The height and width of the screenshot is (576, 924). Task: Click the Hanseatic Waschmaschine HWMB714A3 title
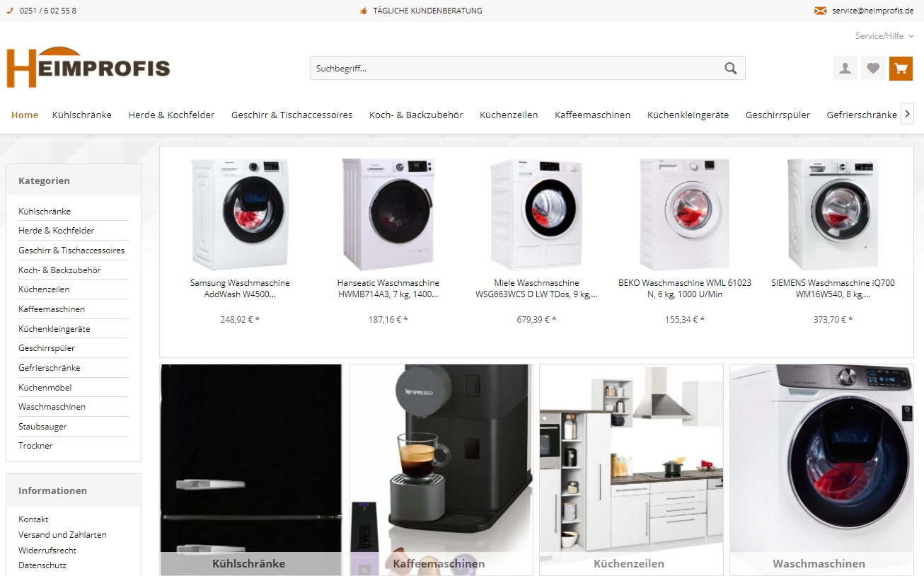(x=388, y=289)
